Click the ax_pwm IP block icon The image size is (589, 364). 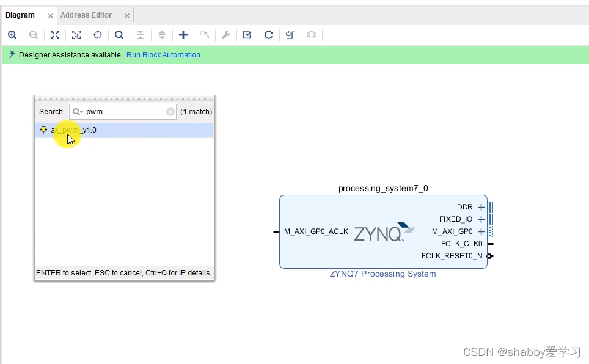[43, 130]
